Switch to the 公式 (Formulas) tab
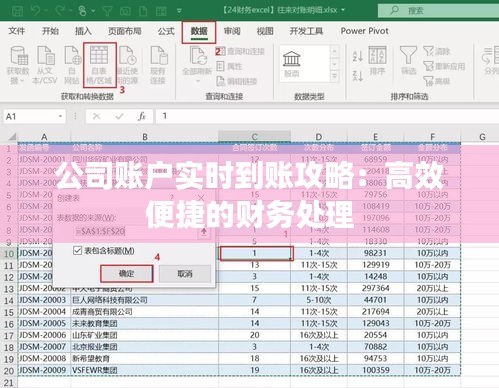499x388 pixels. click(166, 31)
